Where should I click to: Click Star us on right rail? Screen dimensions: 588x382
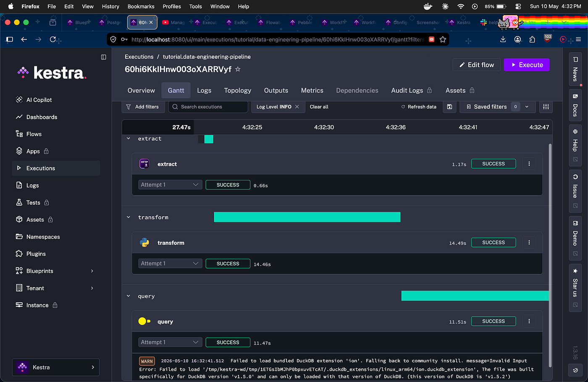(x=575, y=288)
